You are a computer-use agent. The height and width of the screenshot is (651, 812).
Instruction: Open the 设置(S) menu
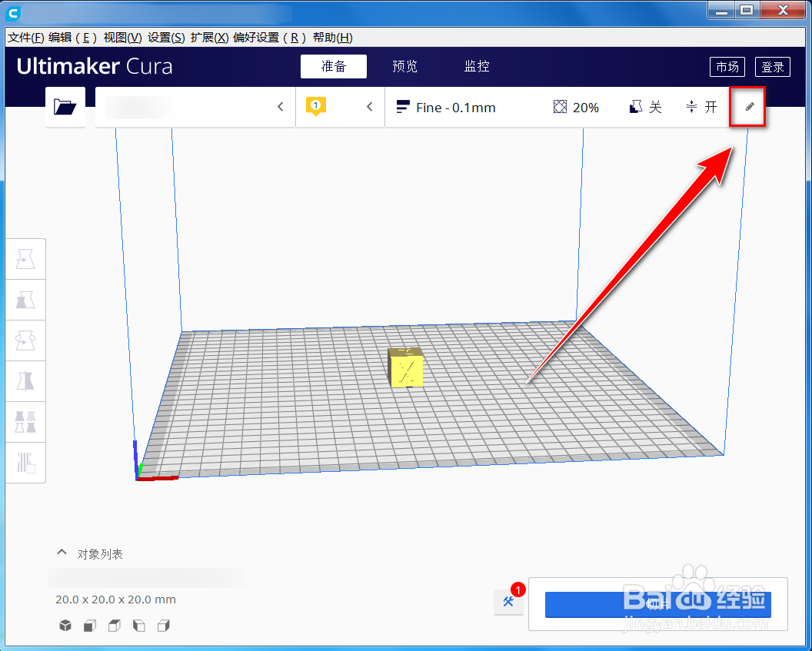coord(166,37)
